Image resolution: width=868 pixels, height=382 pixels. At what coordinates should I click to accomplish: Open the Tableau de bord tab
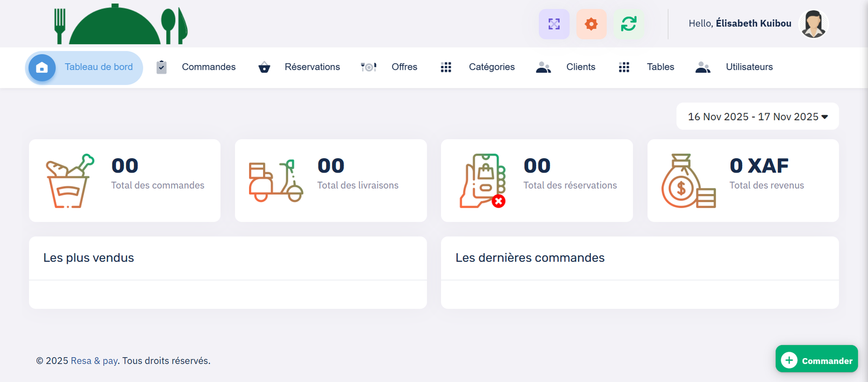point(85,67)
